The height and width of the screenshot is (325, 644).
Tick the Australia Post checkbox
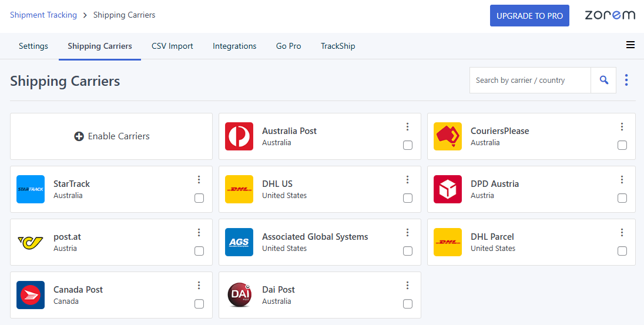tap(408, 145)
